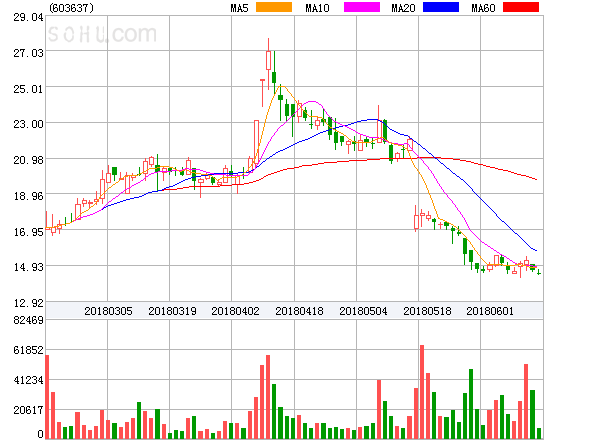
Task: Click the blue MA20 legend swatch
Action: 441,7
